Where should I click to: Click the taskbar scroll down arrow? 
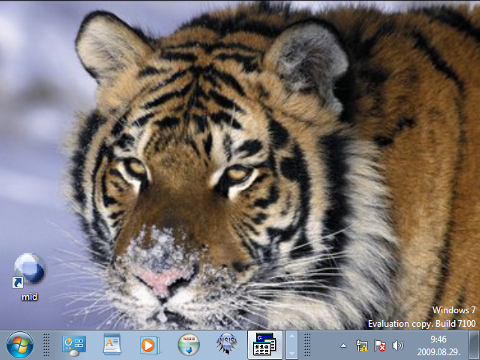pyautogui.click(x=292, y=353)
